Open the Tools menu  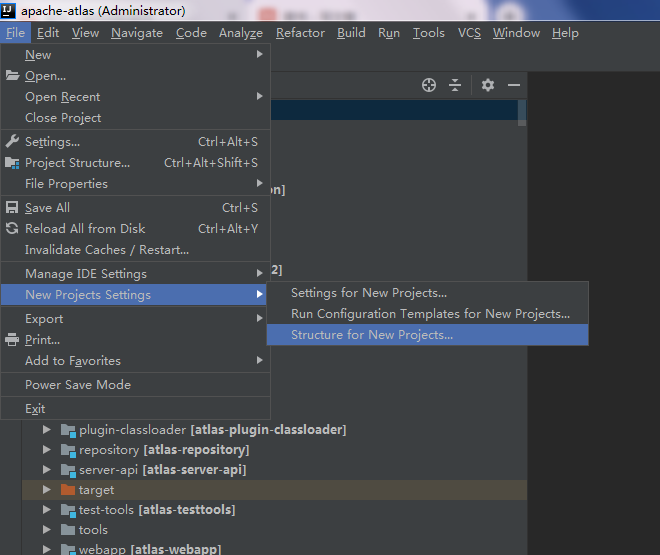click(428, 33)
